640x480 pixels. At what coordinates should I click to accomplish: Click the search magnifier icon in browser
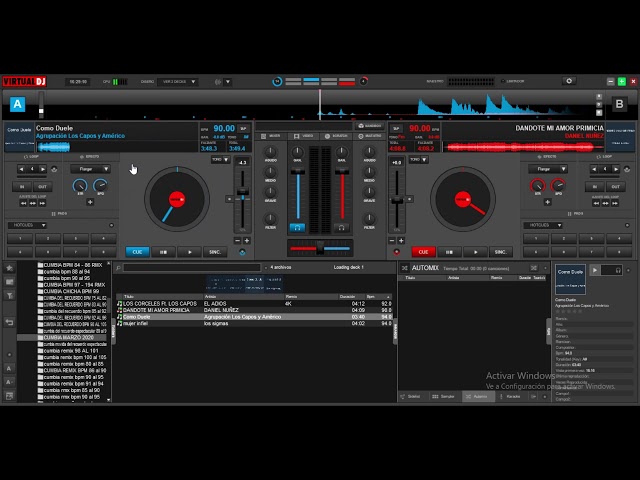click(118, 268)
